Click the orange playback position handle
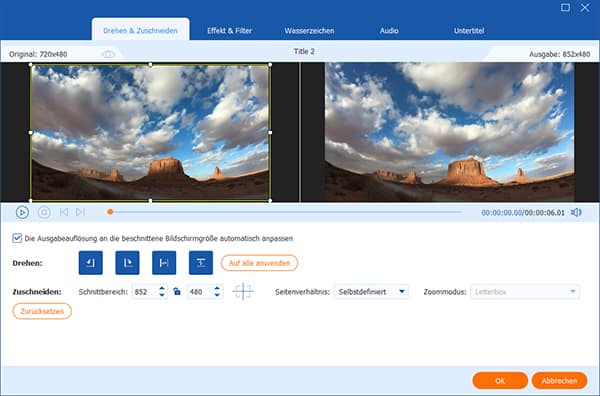 110,212
